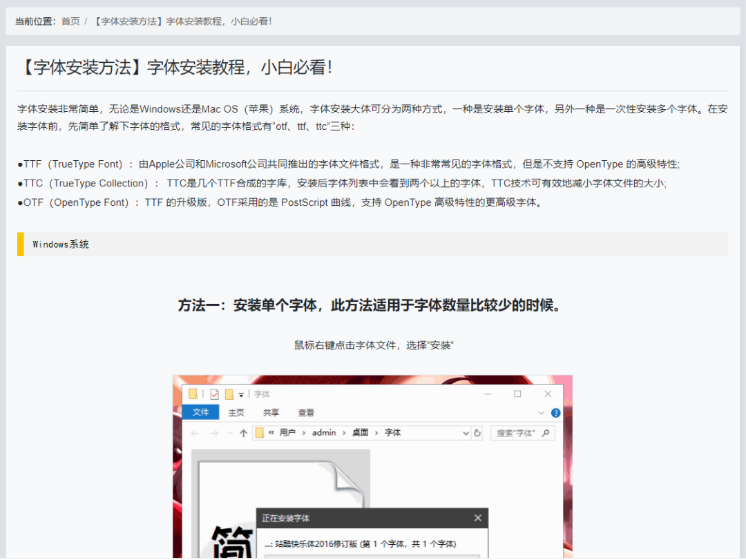Select the forward navigation arrow icon

(x=213, y=432)
